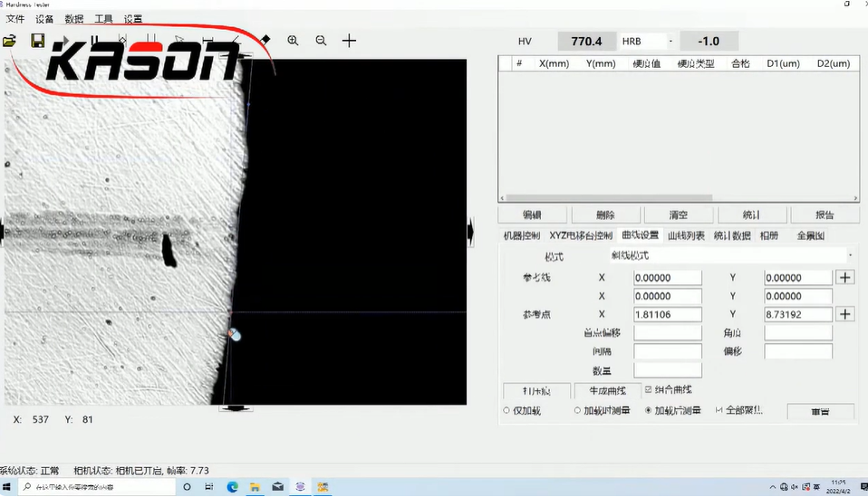Move the stage left with the left arrow
This screenshot has width=868, height=497.
(2, 231)
